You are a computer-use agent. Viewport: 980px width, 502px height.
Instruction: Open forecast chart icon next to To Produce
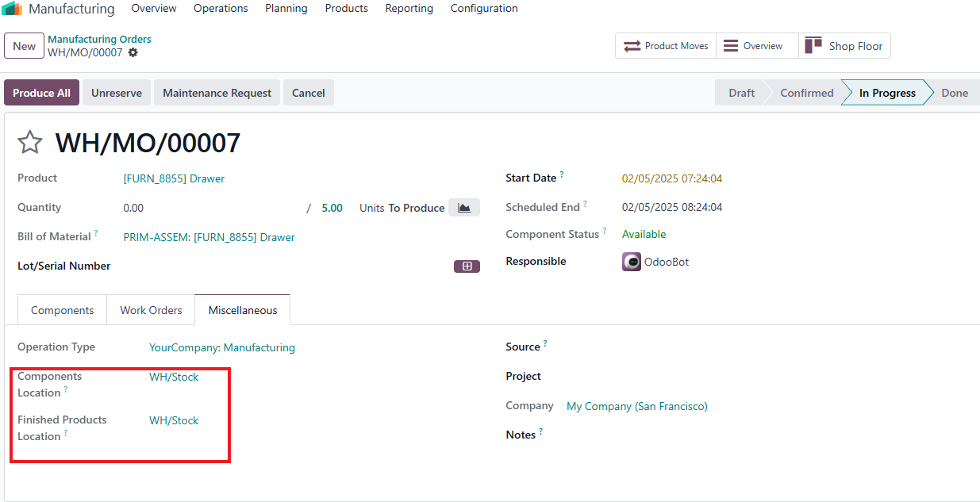[464, 208]
